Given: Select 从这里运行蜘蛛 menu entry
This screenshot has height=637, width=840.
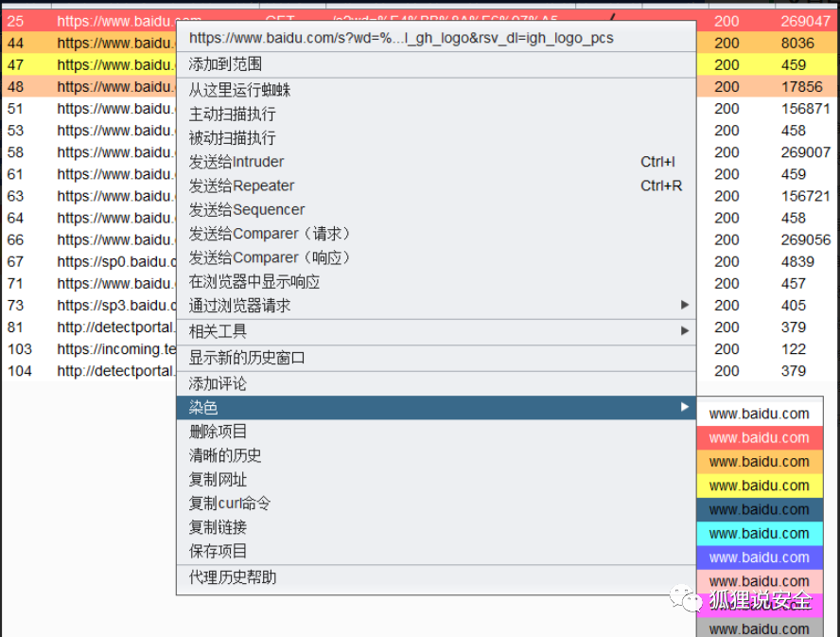Looking at the screenshot, I should (x=436, y=90).
